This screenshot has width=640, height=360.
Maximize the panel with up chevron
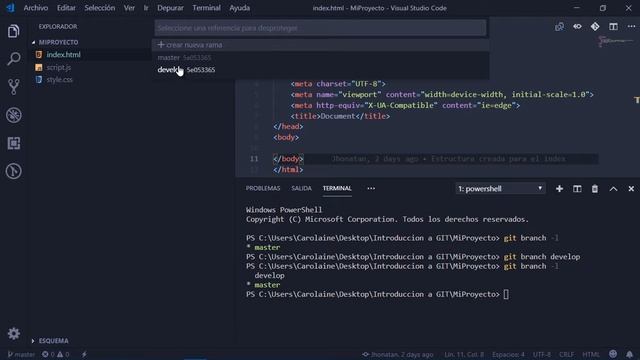(x=613, y=189)
